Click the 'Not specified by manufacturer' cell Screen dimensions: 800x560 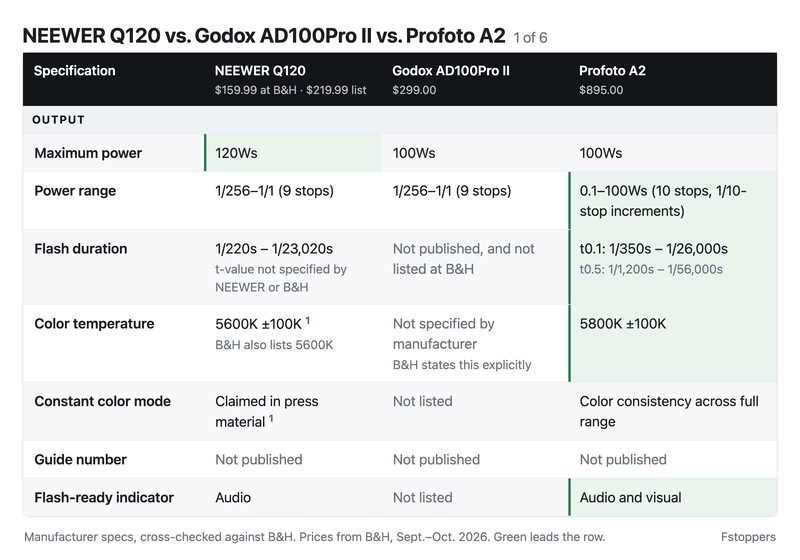coord(444,334)
